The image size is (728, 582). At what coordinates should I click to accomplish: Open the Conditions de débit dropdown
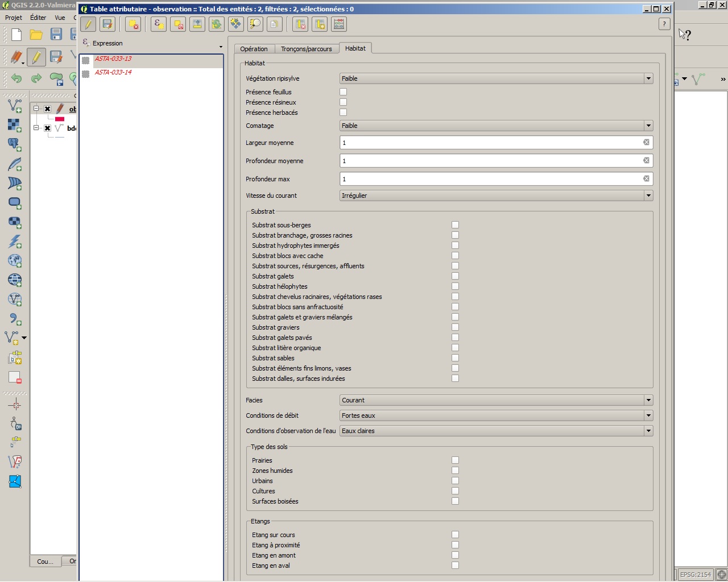[496, 415]
